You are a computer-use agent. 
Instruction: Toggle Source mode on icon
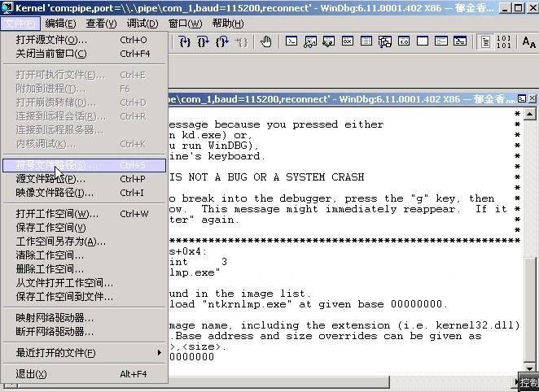coord(485,41)
